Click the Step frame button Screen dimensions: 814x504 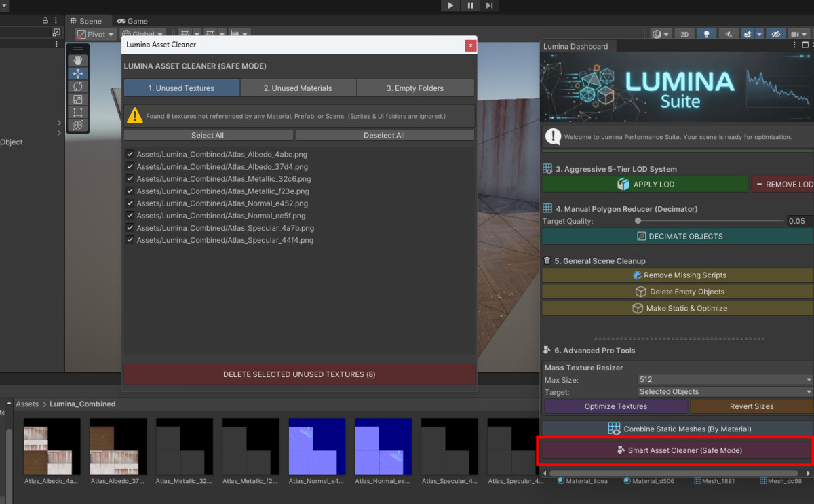pyautogui.click(x=489, y=5)
